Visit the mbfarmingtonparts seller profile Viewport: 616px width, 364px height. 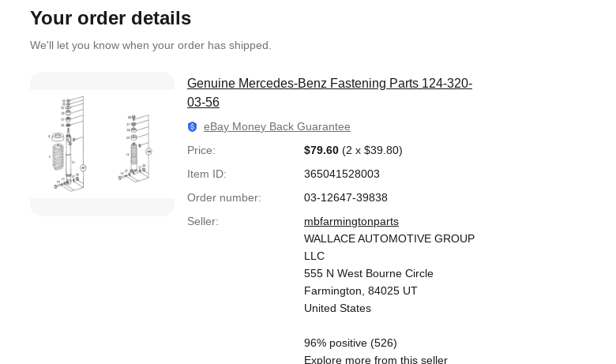[351, 221]
